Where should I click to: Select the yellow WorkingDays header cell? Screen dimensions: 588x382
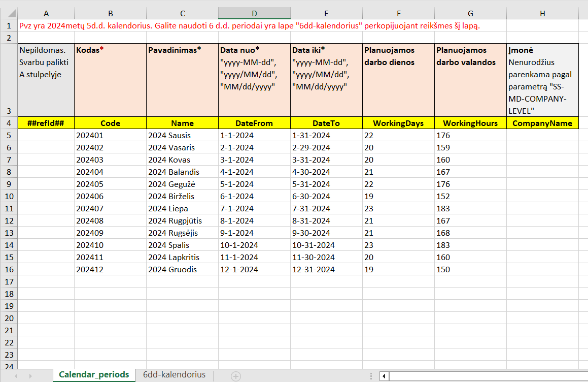coord(398,123)
